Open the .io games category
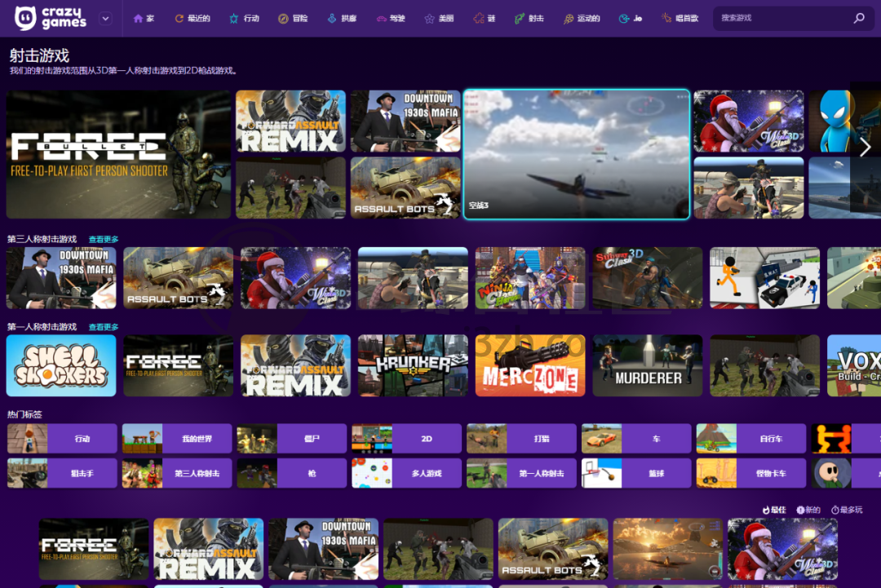The width and height of the screenshot is (881, 588). point(631,19)
